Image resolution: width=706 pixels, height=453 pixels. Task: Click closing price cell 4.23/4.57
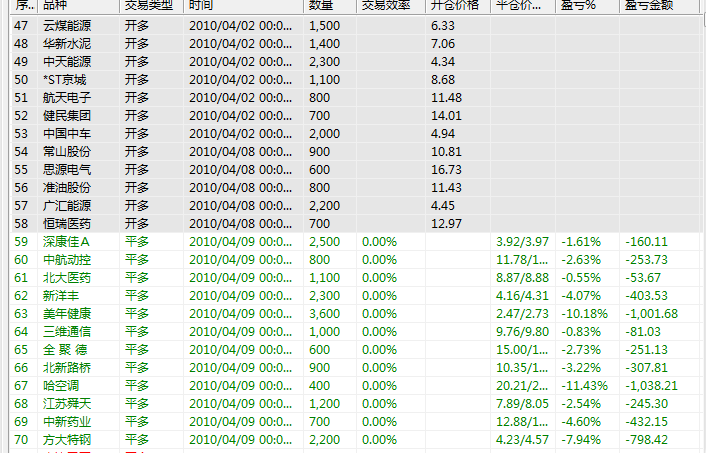tap(523, 440)
